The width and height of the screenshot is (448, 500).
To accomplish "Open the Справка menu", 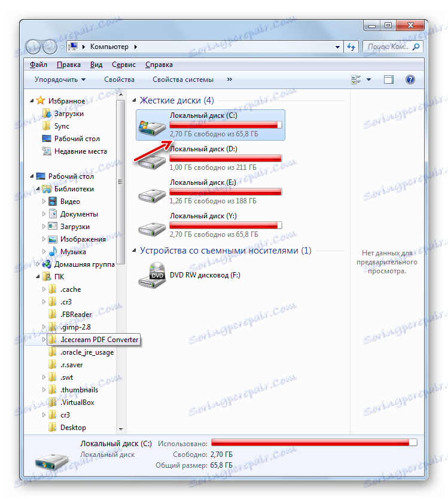I will (x=159, y=65).
